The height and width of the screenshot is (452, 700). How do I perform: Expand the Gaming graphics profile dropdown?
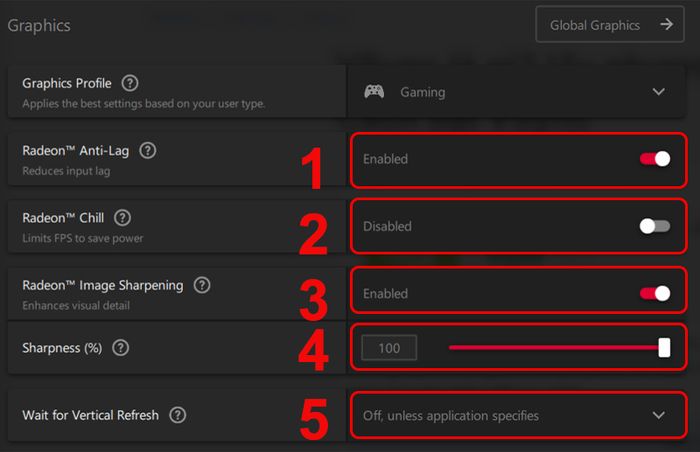[516, 92]
